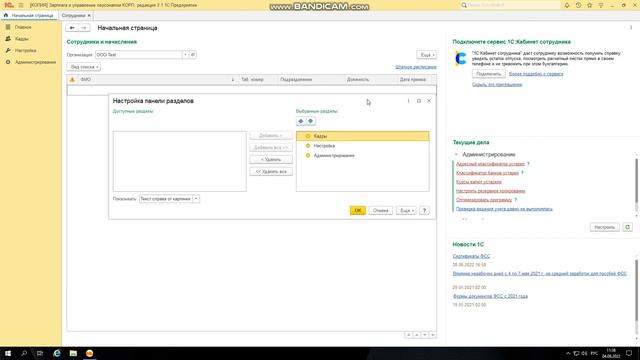Viewport: 640px width, 360px height.
Task: Click the 1C Кабинет сотрудника logo
Action: [x=460, y=58]
